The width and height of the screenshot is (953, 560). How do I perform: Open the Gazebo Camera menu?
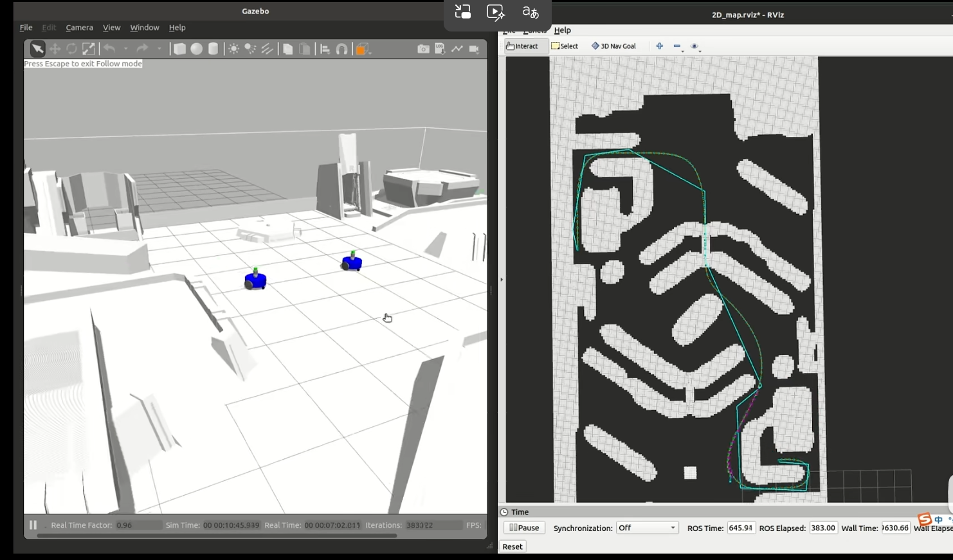[x=79, y=28]
